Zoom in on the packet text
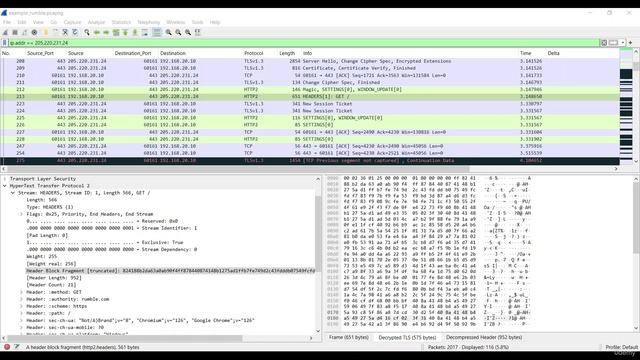Screen dimensions: 640x360 (x=168, y=32)
